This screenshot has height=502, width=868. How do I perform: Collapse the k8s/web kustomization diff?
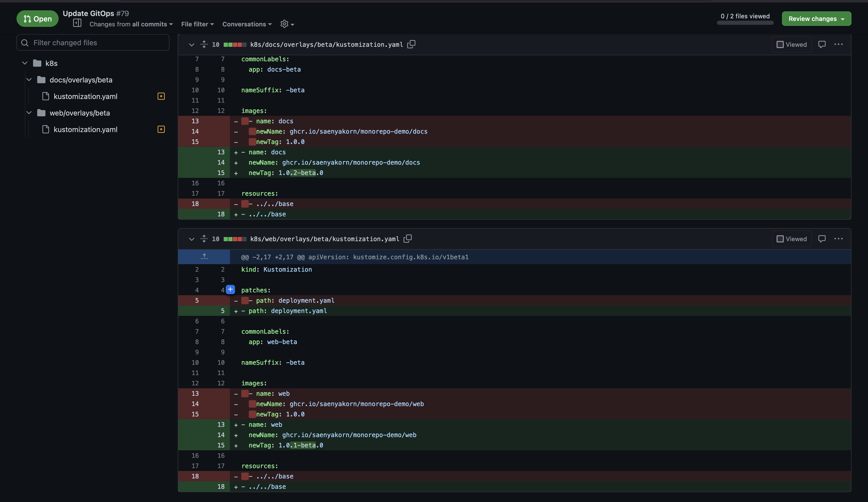191,239
